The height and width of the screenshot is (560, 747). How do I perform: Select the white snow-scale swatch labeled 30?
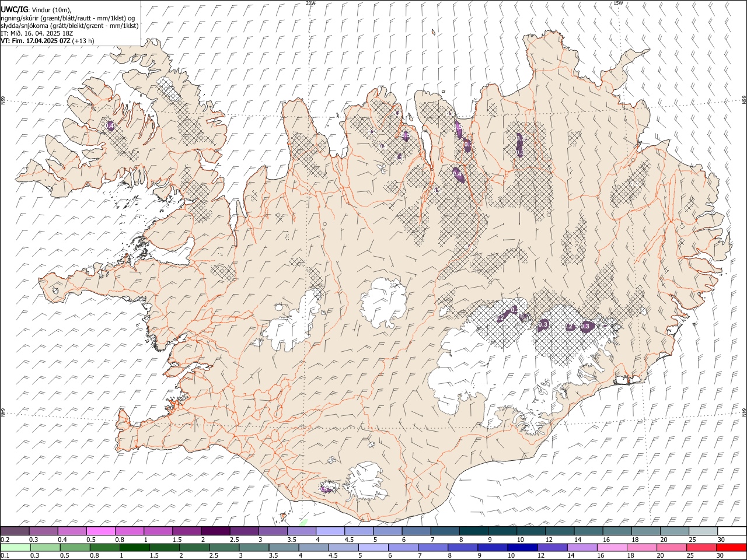click(x=732, y=531)
